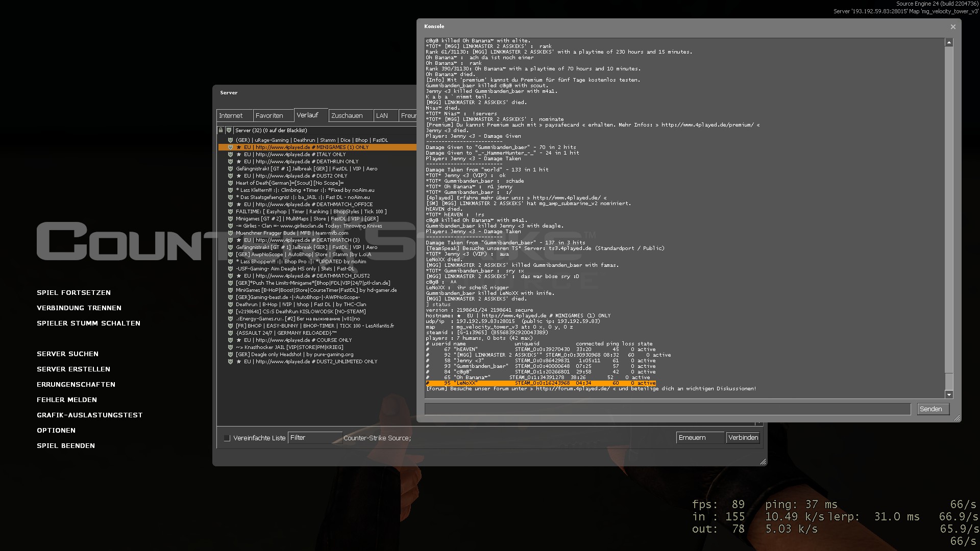980x551 pixels.
Task: Click VAC shield icon on Muenchner Fragger Bude row
Action: 230,233
